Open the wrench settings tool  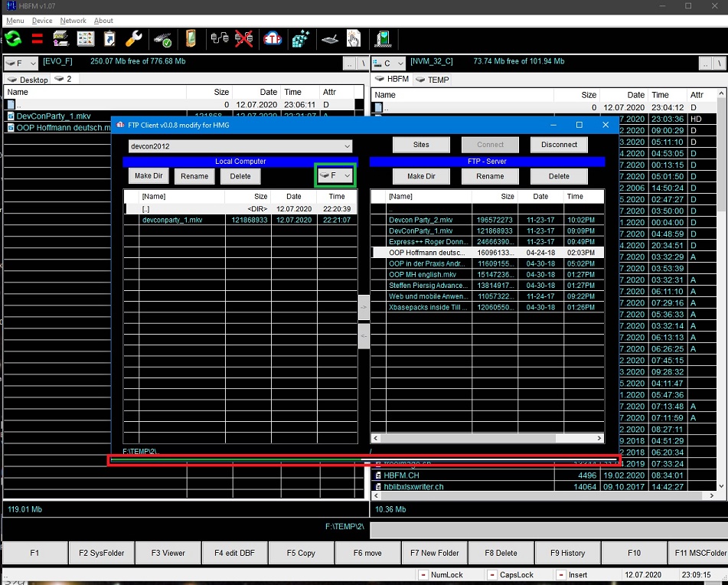[x=133, y=39]
